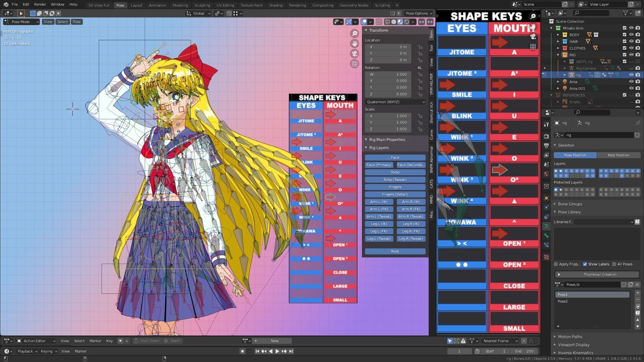644x362 pixels.
Task: Open the Object Data armature tab
Action: pyautogui.click(x=546, y=226)
